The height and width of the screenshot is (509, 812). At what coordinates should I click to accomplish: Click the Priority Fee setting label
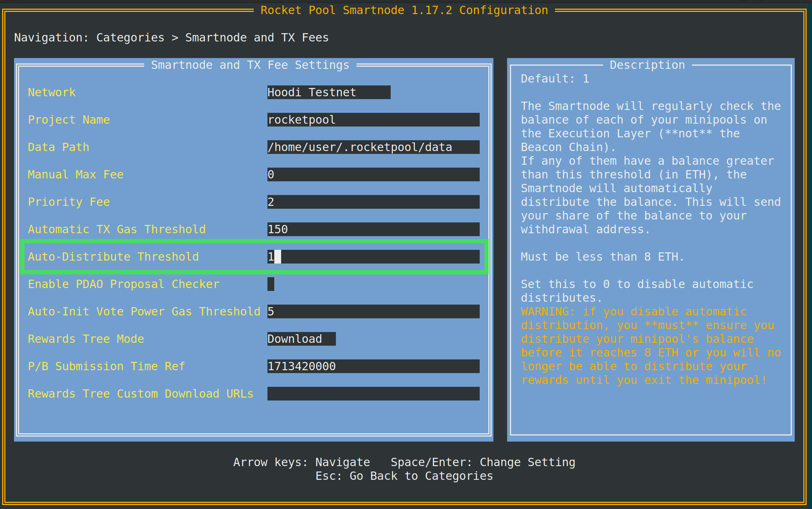pos(69,202)
